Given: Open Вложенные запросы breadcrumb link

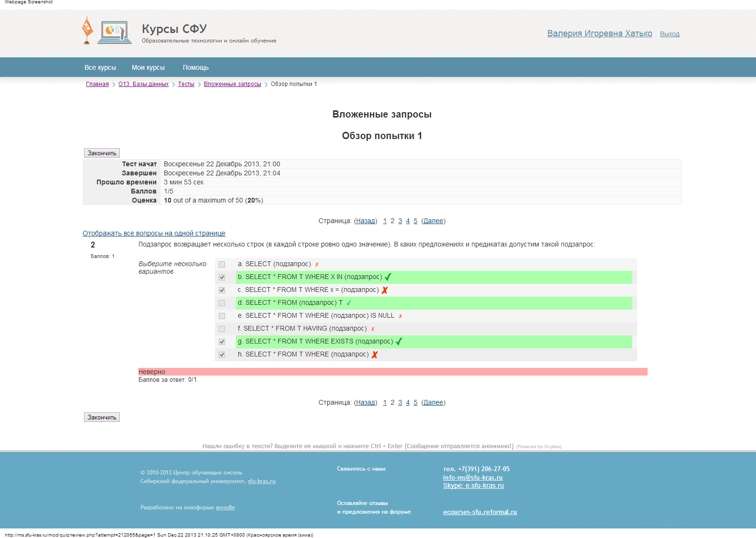Looking at the screenshot, I should click(x=232, y=84).
